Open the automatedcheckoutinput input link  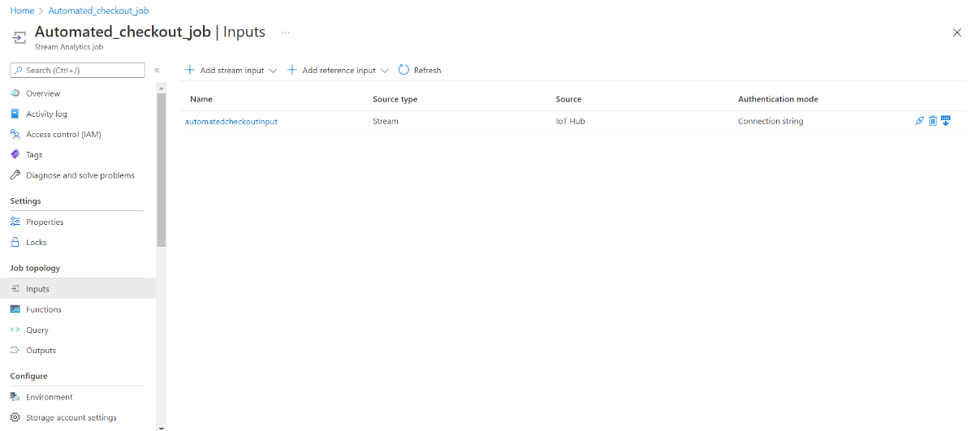point(231,121)
